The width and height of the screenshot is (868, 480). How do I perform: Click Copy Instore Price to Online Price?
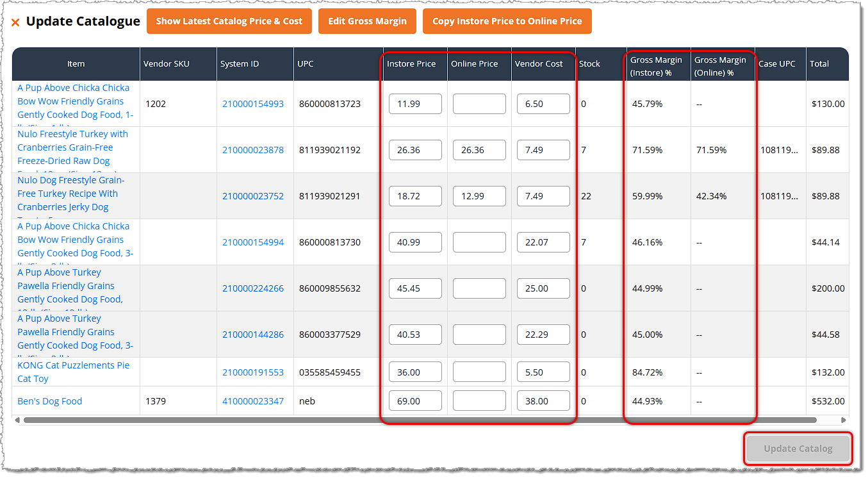tap(507, 21)
